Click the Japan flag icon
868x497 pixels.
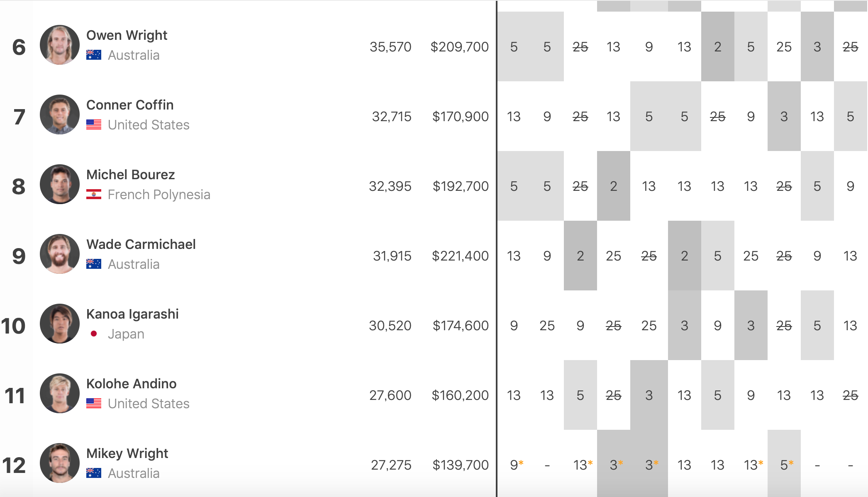coord(94,334)
